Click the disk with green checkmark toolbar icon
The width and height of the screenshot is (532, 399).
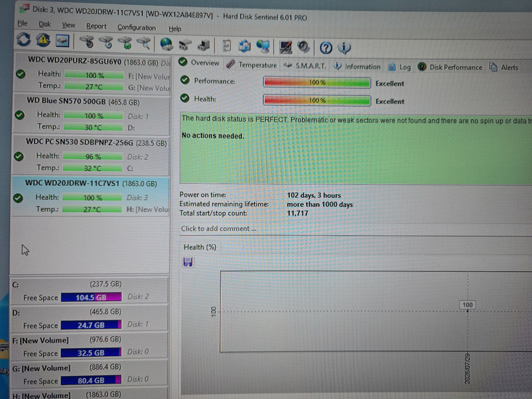[125, 43]
